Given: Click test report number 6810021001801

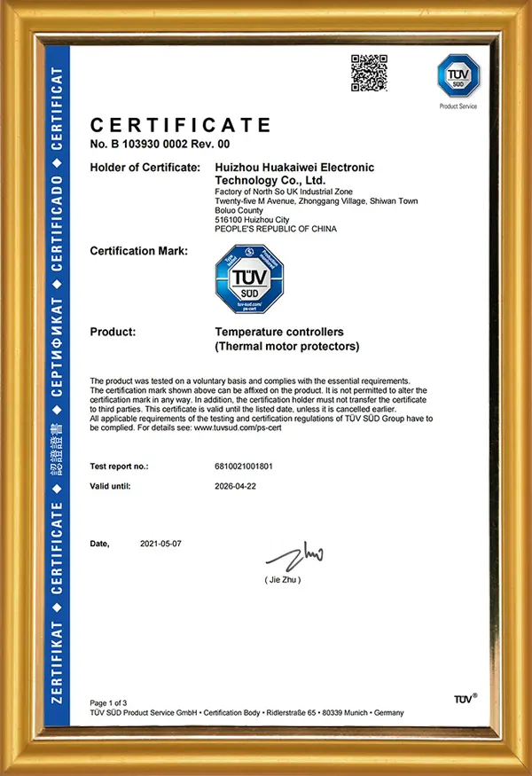Looking at the screenshot, I should [244, 466].
